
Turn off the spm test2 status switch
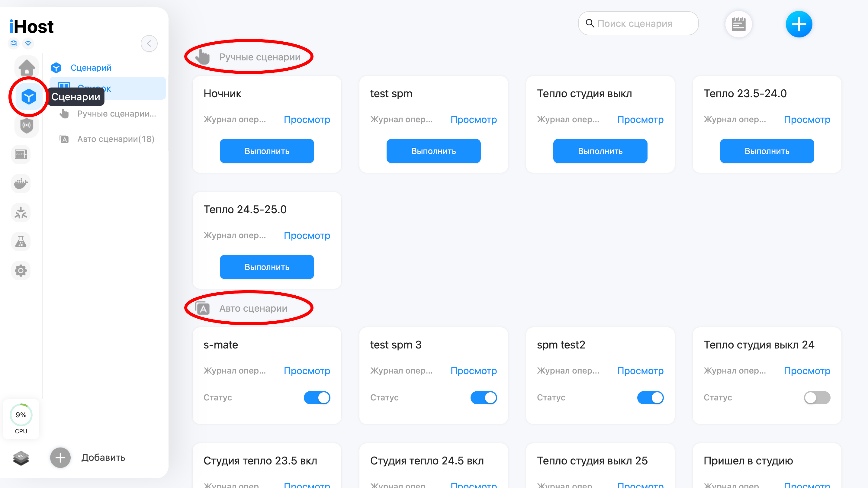point(650,398)
